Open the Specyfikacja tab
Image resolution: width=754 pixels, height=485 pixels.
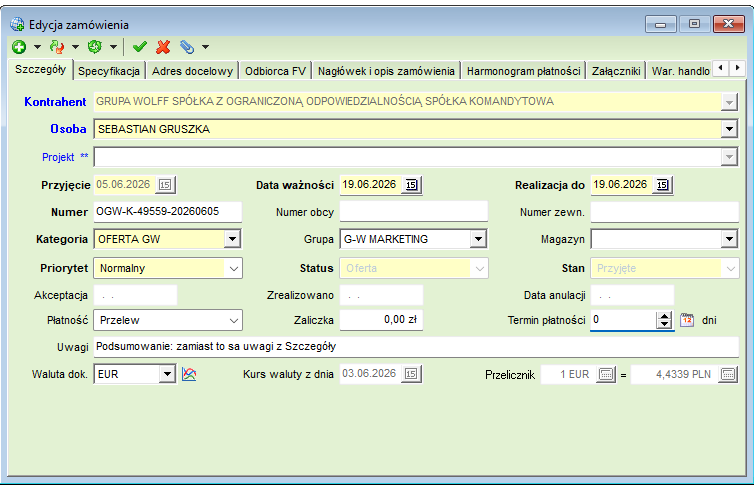(109, 71)
